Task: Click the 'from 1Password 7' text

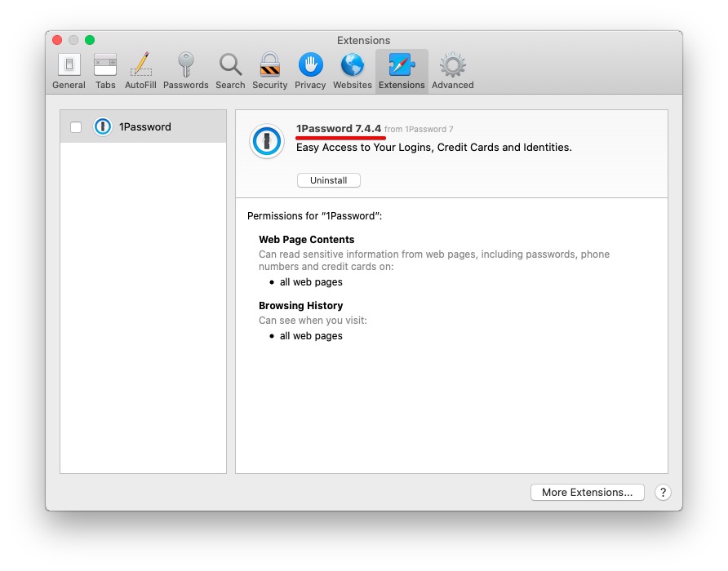Action: pyautogui.click(x=419, y=130)
